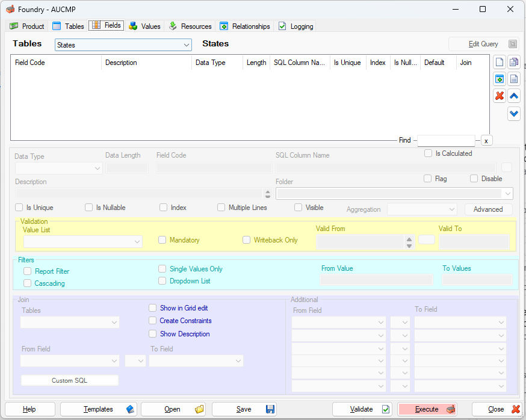This screenshot has width=526, height=420.
Task: Click the Valid From spinner arrows
Action: pos(409,242)
